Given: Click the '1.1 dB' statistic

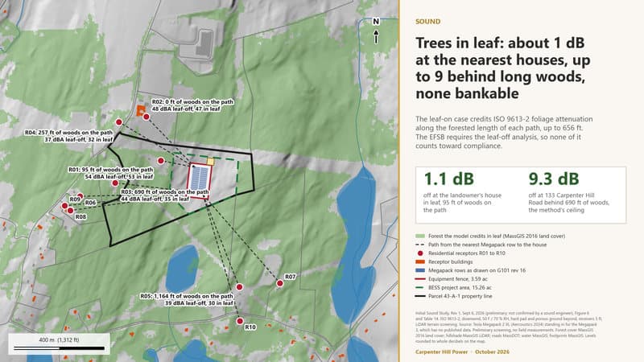Looking at the screenshot, I should click(x=448, y=179).
